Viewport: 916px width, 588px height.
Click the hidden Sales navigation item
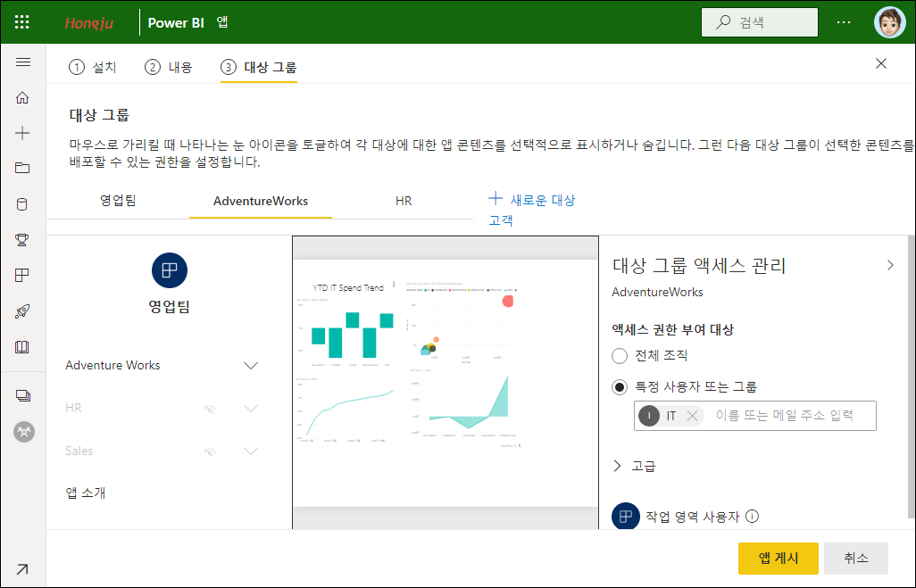pyautogui.click(x=79, y=451)
